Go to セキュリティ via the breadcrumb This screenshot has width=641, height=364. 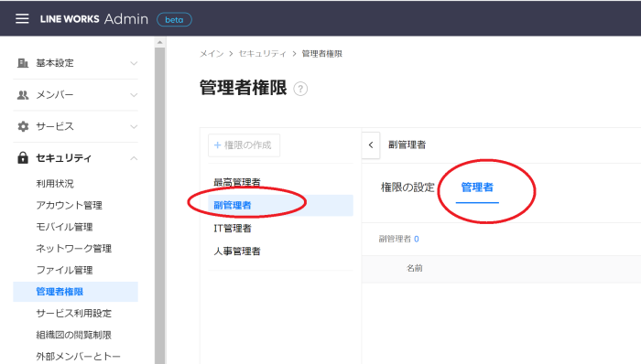[x=263, y=54]
